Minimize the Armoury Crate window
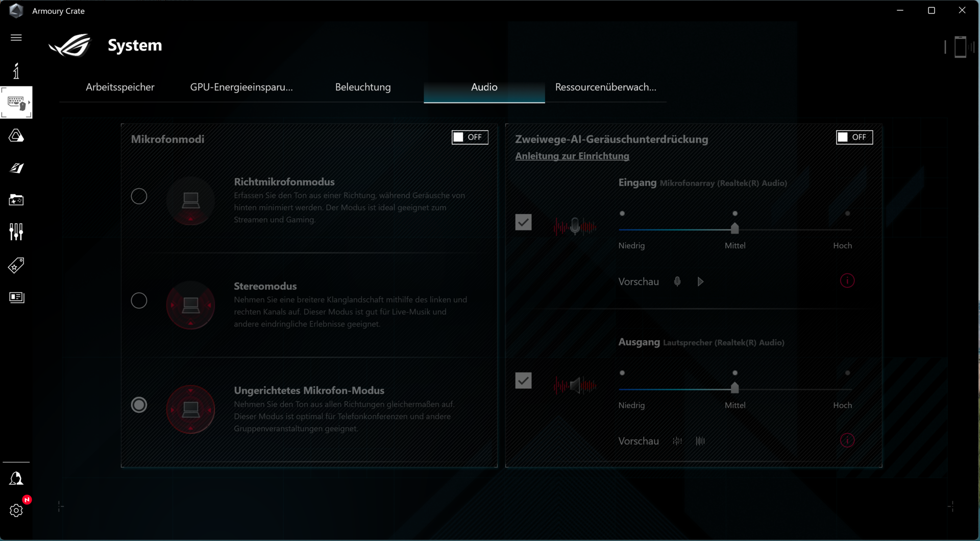Image resolution: width=980 pixels, height=541 pixels. coord(900,10)
